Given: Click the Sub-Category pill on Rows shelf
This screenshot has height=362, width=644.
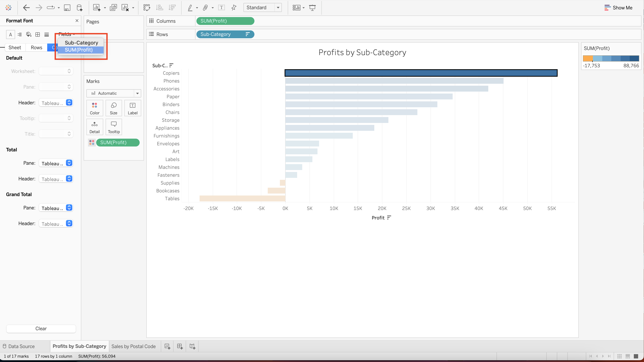Looking at the screenshot, I should 225,34.
